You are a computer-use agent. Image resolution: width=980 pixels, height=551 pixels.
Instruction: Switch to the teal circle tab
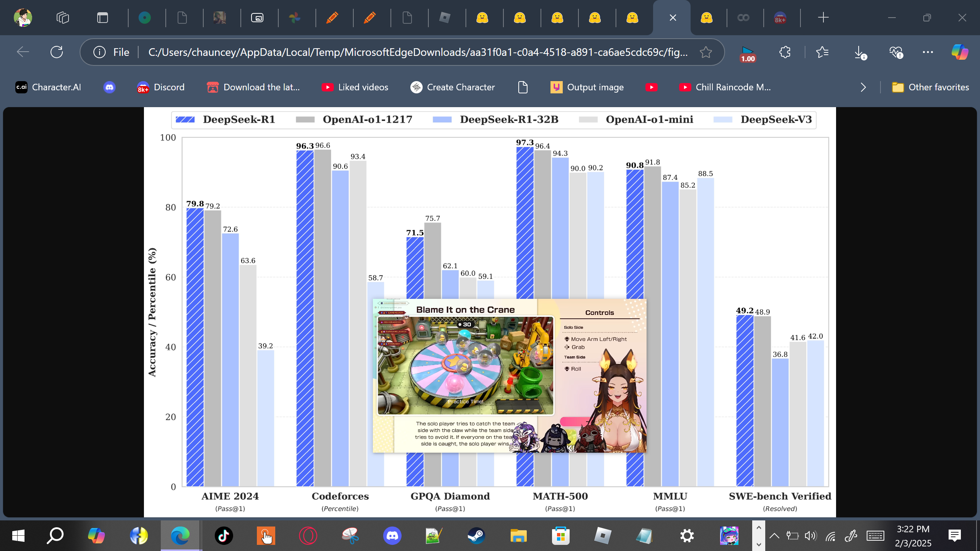tap(145, 18)
